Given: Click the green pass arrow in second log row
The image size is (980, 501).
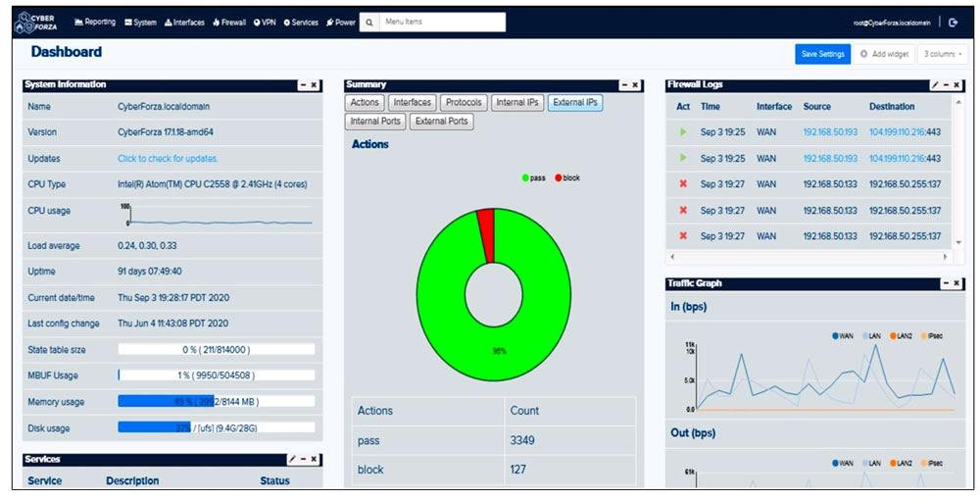Looking at the screenshot, I should 683,159.
